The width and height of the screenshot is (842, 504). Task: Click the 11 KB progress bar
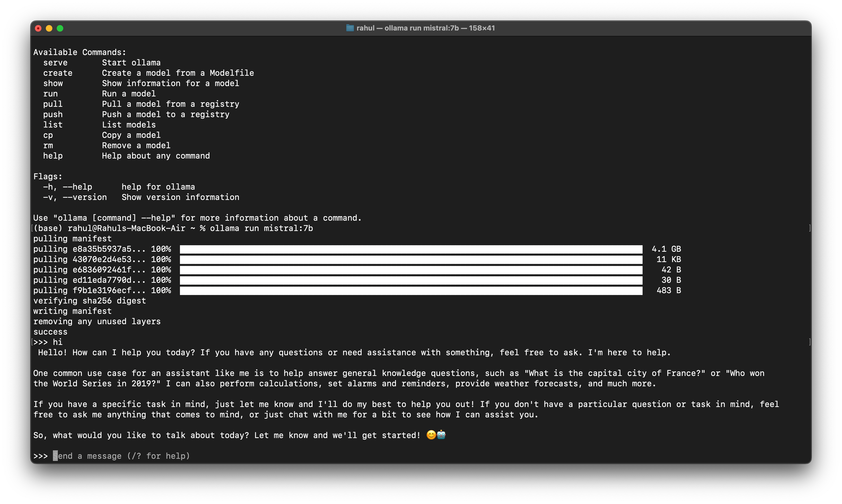point(411,260)
